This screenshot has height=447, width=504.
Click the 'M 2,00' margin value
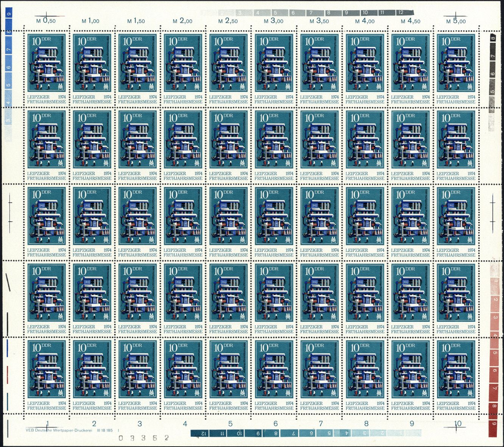tap(182, 21)
